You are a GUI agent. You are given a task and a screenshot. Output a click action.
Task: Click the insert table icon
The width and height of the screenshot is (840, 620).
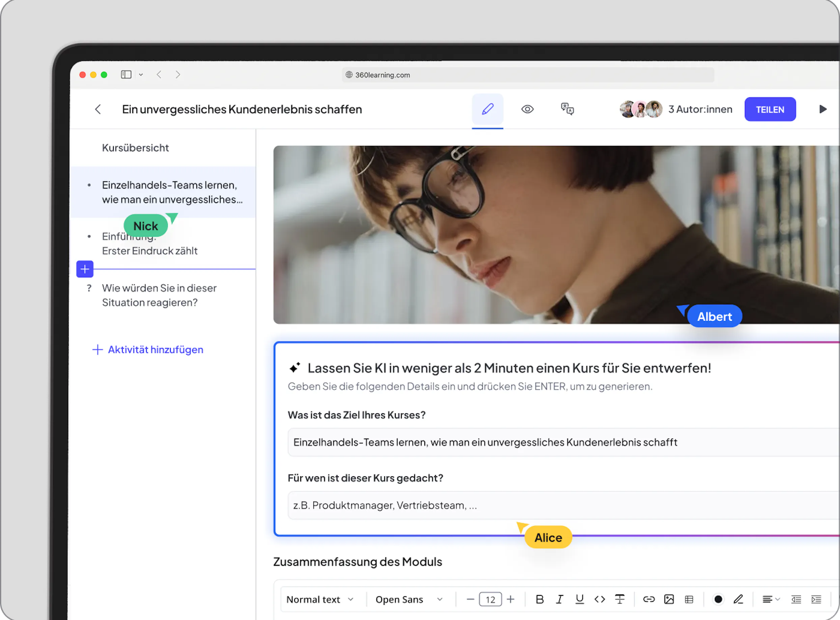pyautogui.click(x=689, y=599)
